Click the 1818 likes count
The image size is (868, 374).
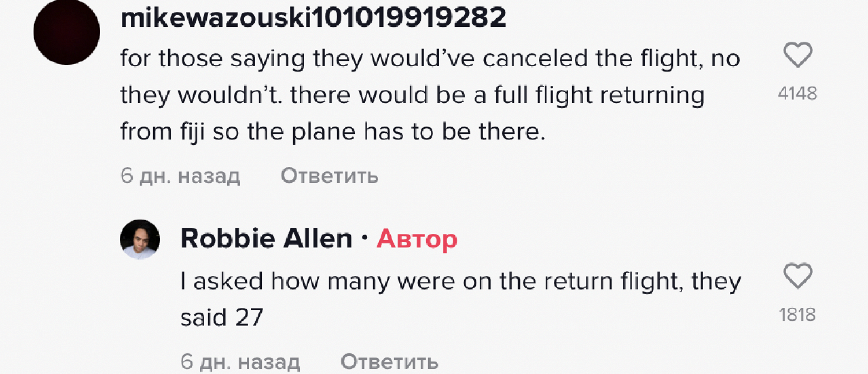[797, 314]
